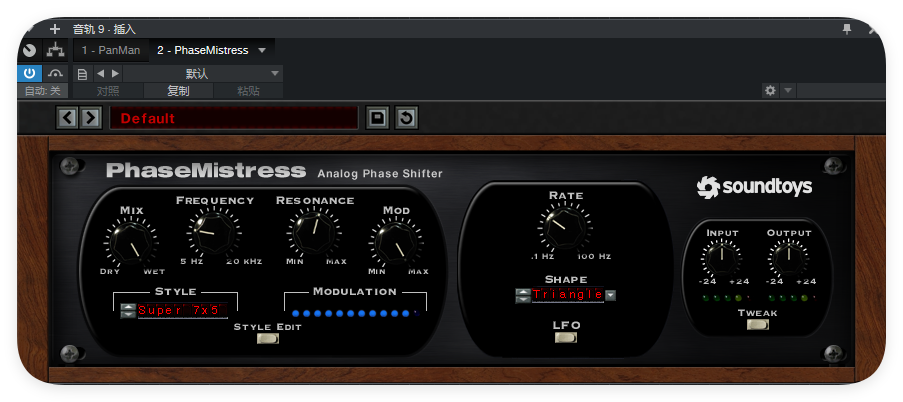Select previous Soundtoys preset left arrow
Viewport: 903px width, 402px height.
[x=67, y=118]
